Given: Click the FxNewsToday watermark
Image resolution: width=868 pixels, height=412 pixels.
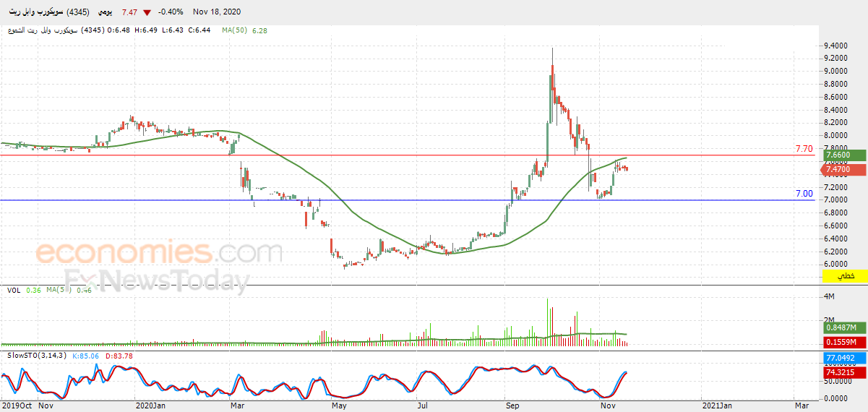Looking at the screenshot, I should point(157,280).
